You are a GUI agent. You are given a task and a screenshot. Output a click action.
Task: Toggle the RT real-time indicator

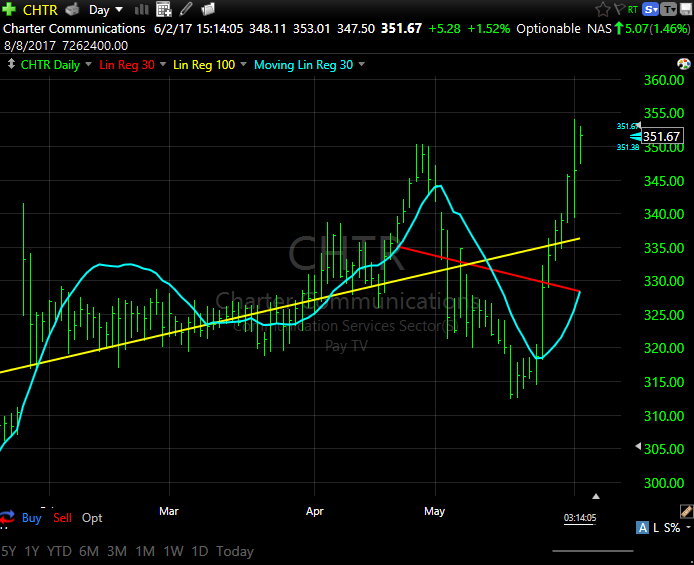point(633,9)
